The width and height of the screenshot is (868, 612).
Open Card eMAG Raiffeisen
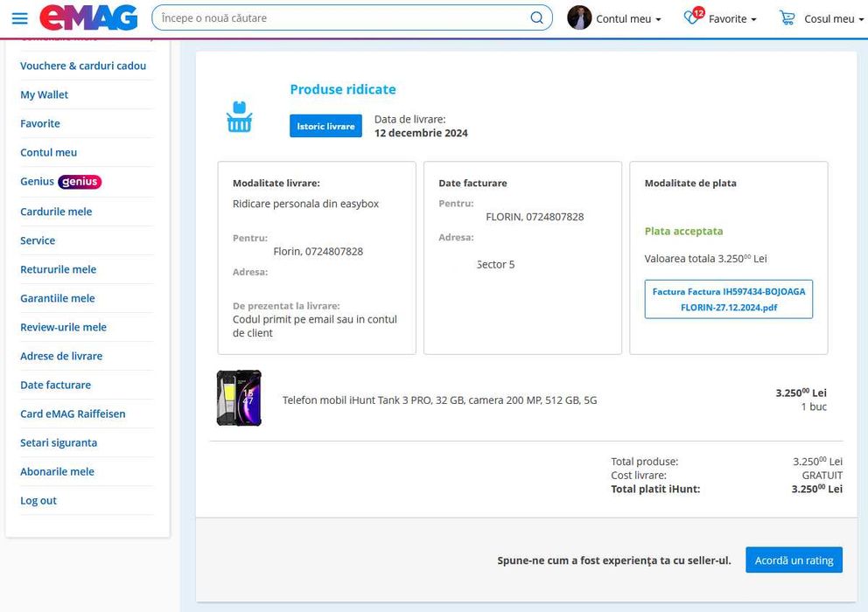73,414
